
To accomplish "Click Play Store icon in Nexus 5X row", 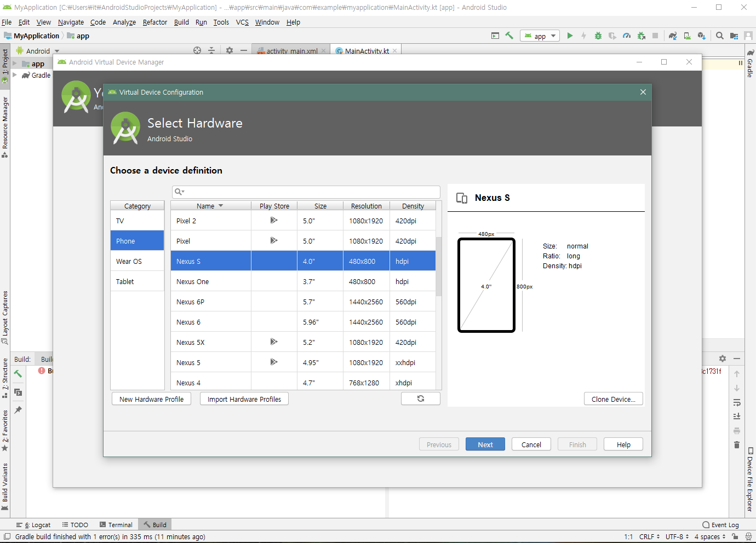I will 274,342.
